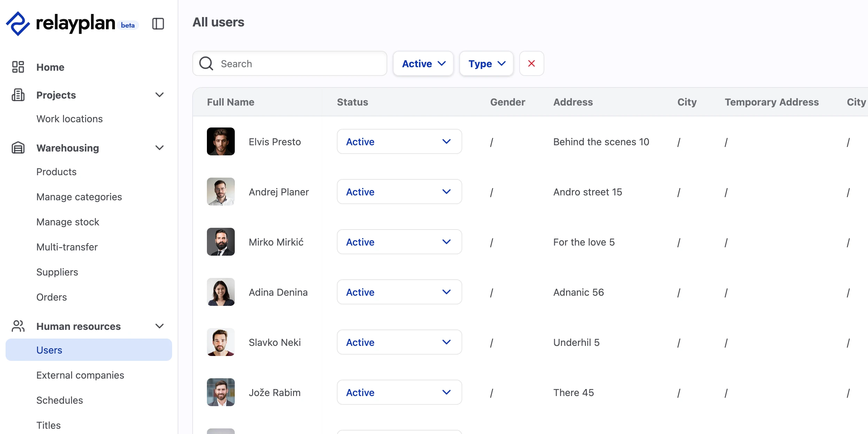This screenshot has height=434, width=868.
Task: Open Andrej Planer's status dropdown
Action: point(400,192)
